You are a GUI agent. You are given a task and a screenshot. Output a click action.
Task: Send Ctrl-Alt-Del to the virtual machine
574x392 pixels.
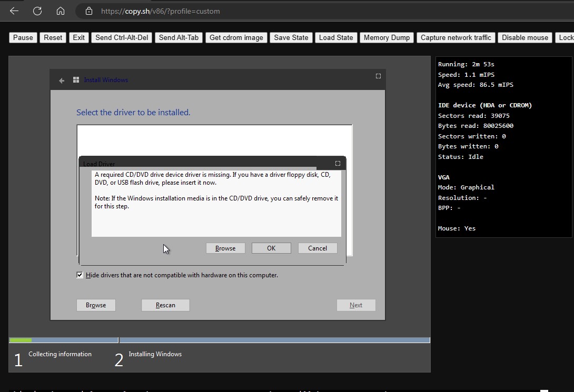122,37
